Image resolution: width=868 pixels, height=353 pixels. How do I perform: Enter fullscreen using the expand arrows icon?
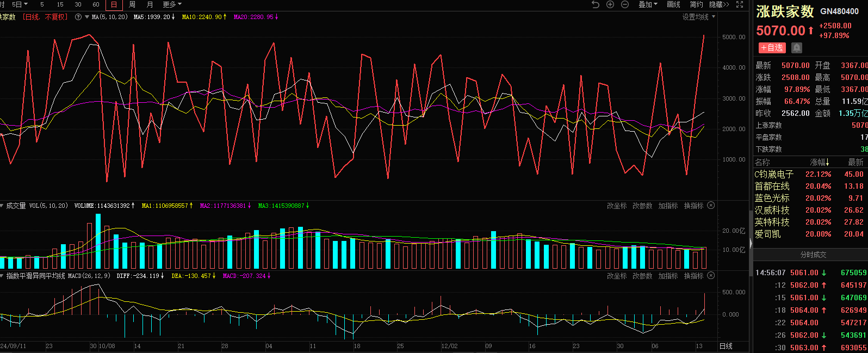click(x=740, y=4)
